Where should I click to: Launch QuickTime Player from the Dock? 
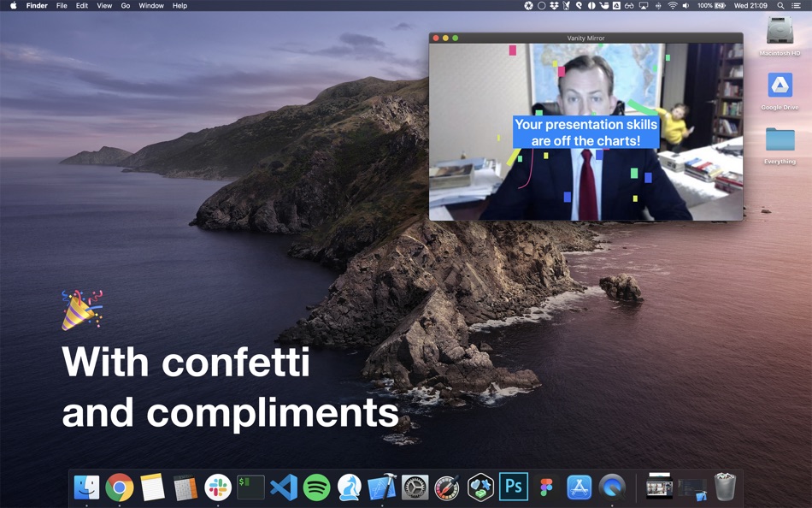tap(612, 487)
